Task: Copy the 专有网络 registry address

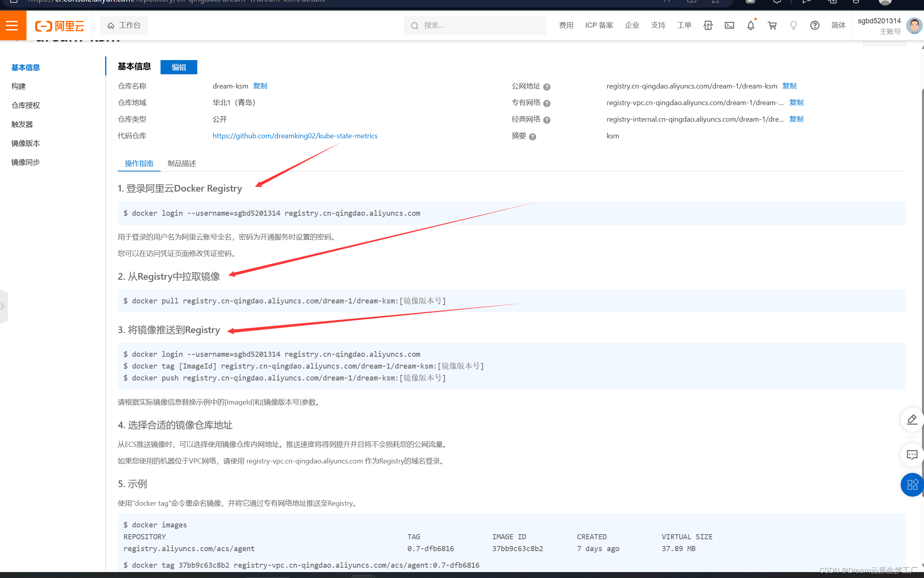Action: tap(796, 103)
